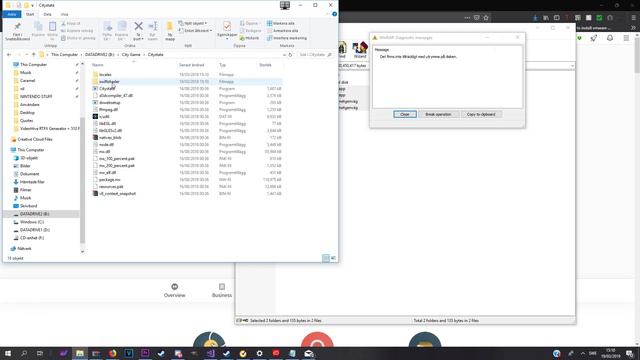640x360 pixels.
Task: Sort by the Namn column header
Action: (98, 65)
